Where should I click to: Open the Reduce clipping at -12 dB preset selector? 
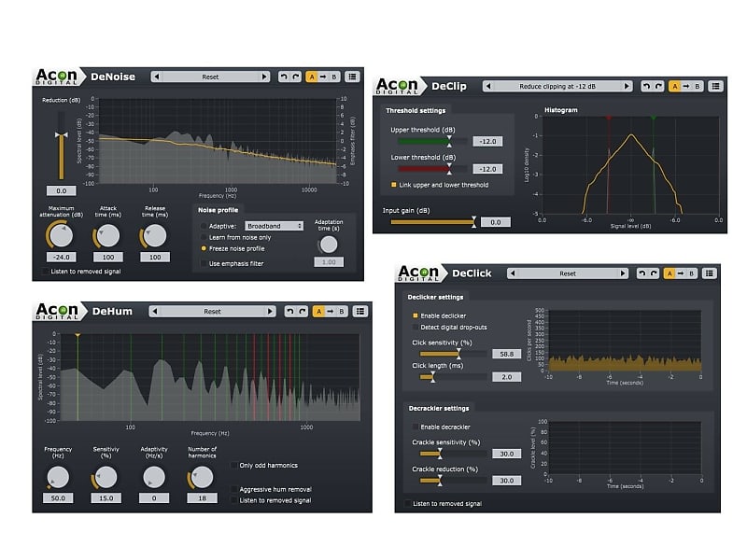pos(556,85)
